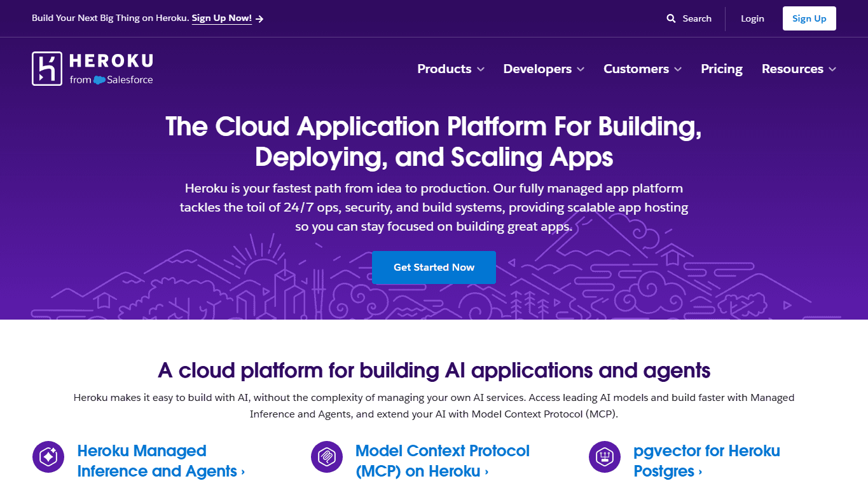
Task: Expand the Products menu chevron
Action: pyautogui.click(x=481, y=69)
